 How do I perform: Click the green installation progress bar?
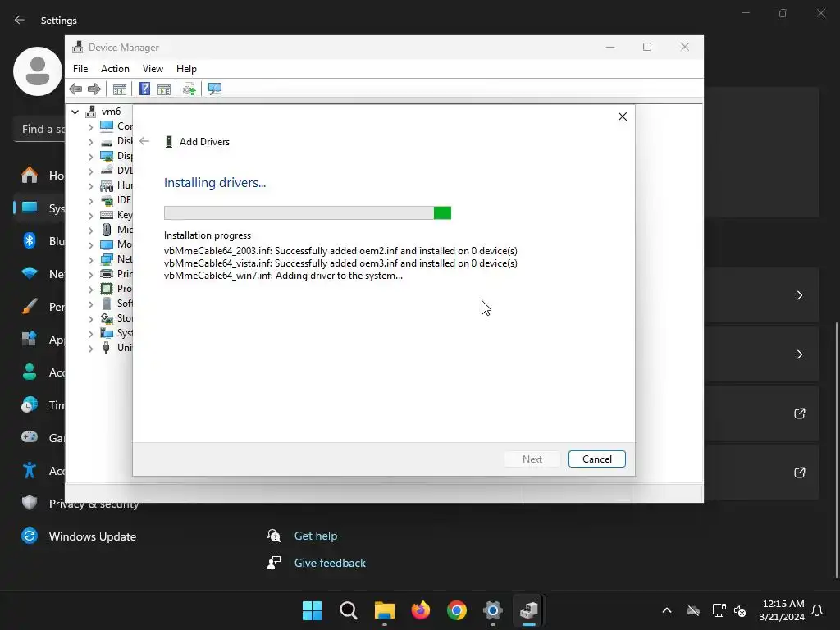pyautogui.click(x=308, y=212)
